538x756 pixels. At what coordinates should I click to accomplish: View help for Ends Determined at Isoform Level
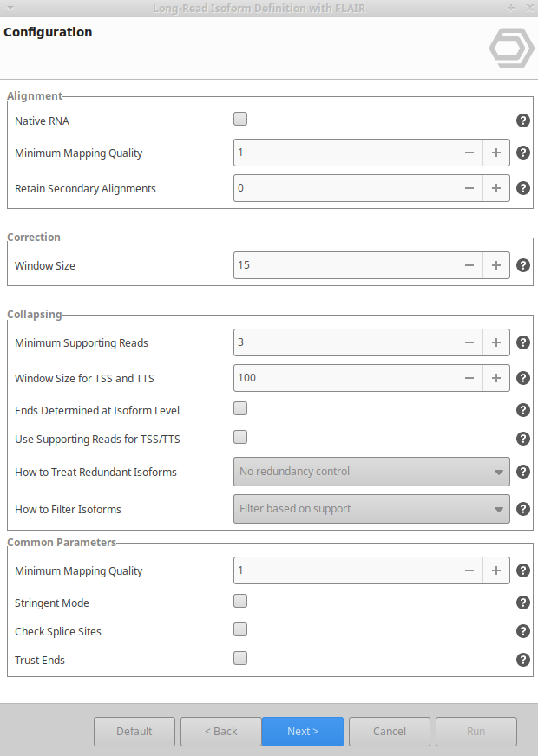pos(523,410)
